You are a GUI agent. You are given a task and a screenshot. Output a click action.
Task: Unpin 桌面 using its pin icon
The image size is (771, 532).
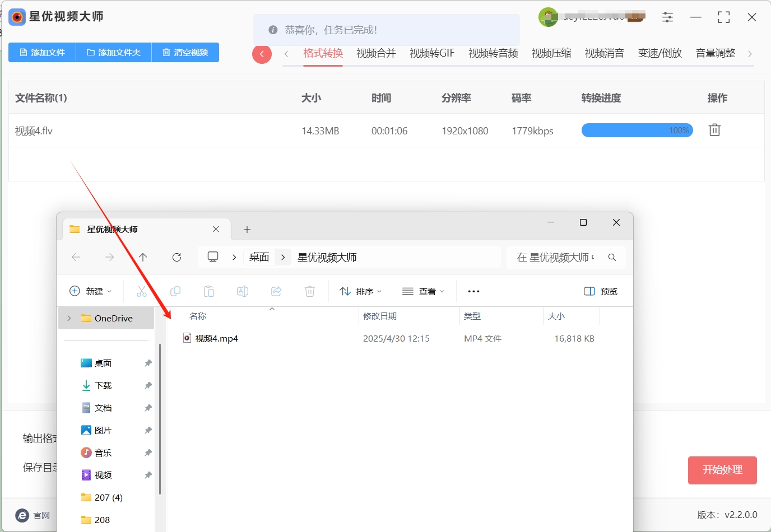148,363
